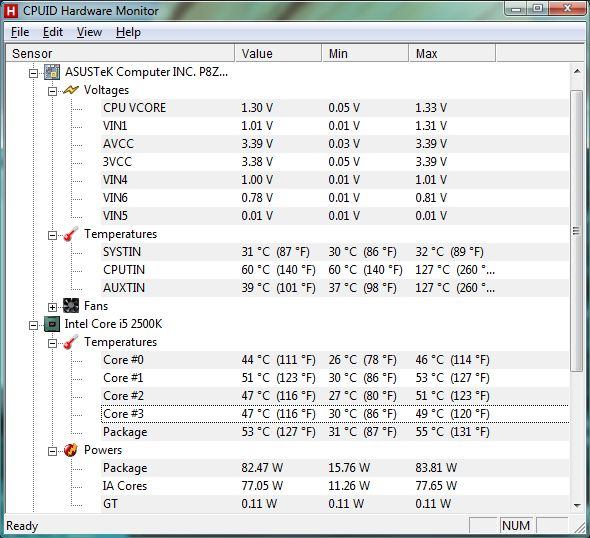Click the Value column header
Viewport: 590px width, 538px height.
(x=278, y=53)
